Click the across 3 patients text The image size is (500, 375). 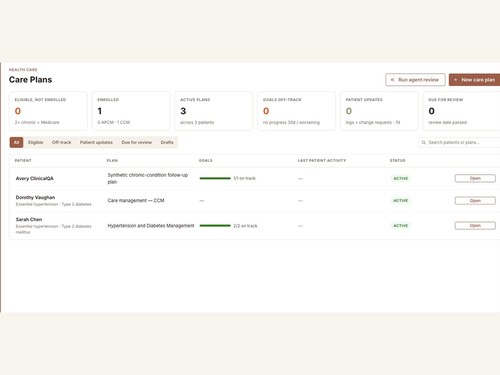point(197,123)
